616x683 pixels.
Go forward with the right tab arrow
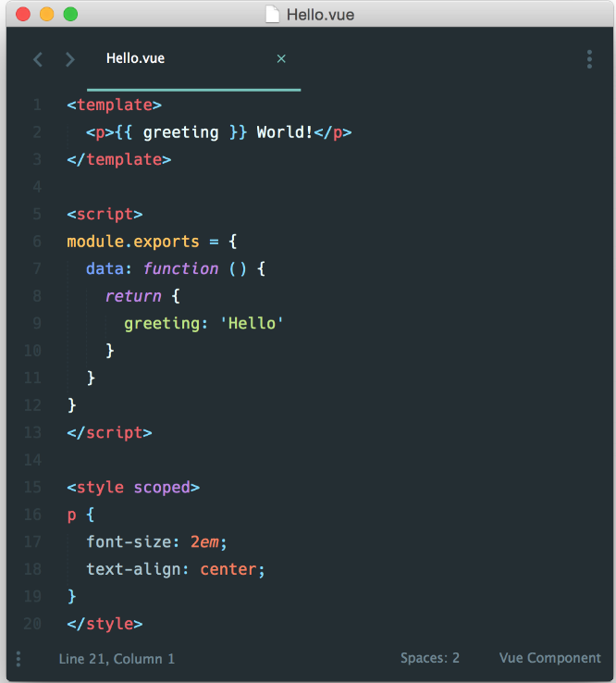69,59
